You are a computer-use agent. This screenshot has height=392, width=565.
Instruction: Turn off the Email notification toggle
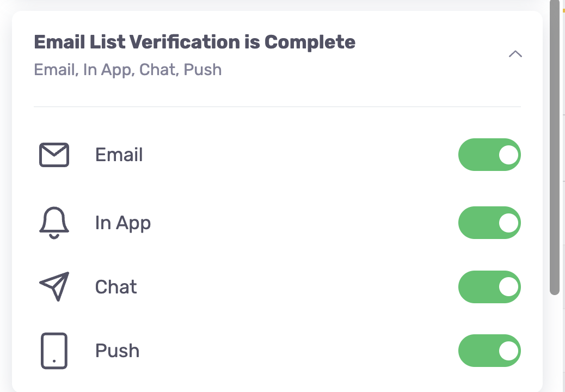(489, 155)
